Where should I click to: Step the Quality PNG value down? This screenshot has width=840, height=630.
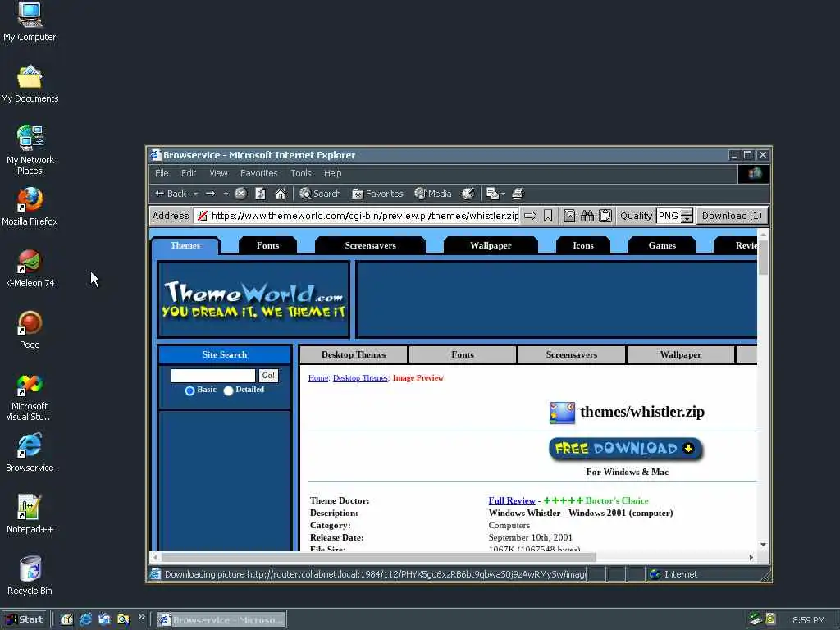click(x=687, y=220)
